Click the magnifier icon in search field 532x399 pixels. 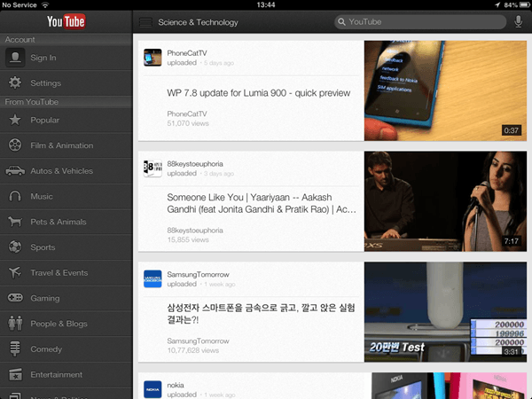coord(341,22)
